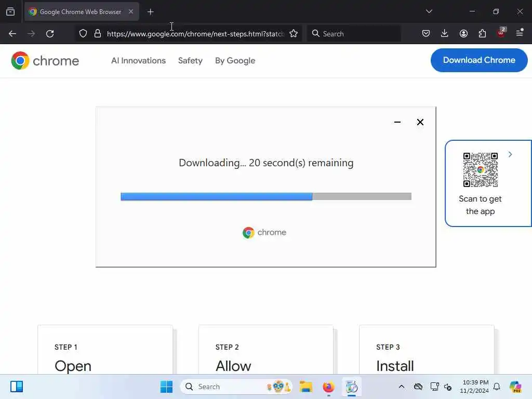The width and height of the screenshot is (532, 399).
Task: Open the red extension icon with badge 2
Action: click(x=501, y=33)
